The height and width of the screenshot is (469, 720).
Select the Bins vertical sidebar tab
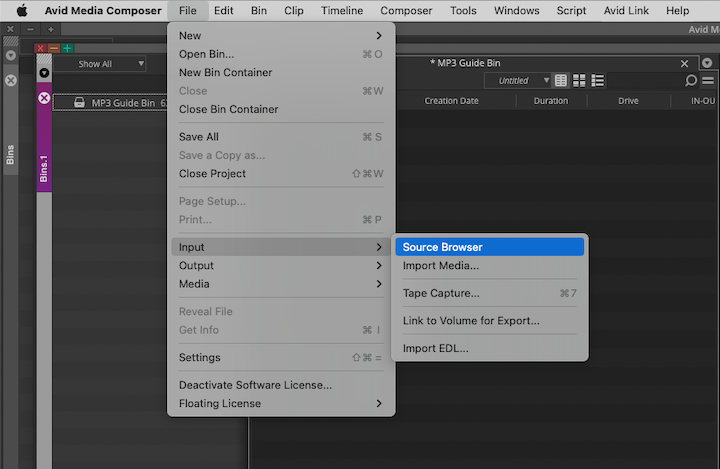tap(10, 155)
